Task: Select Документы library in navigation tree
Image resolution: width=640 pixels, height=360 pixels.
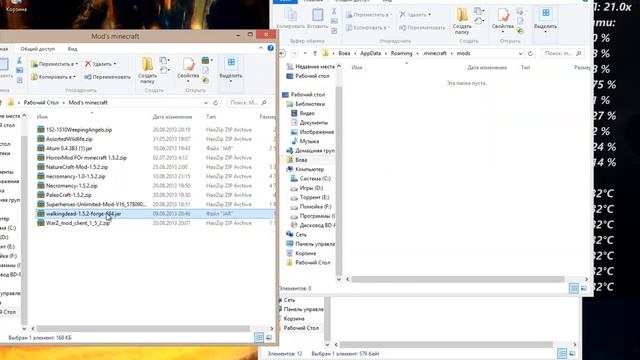Action: 309,122
